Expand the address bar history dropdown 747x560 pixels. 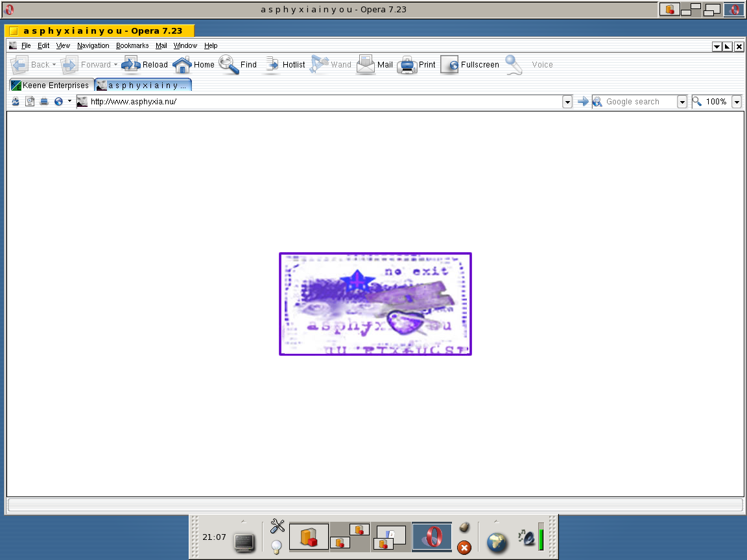pos(567,102)
